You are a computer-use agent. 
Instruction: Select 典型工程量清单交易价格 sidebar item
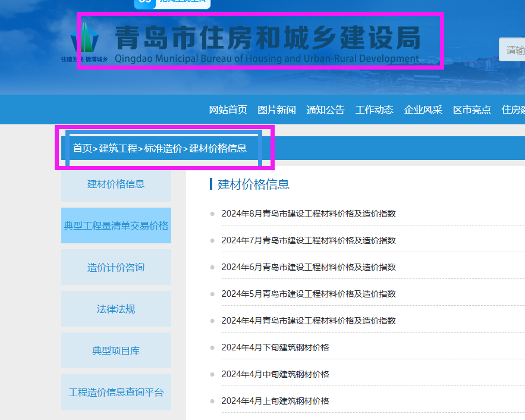point(116,225)
